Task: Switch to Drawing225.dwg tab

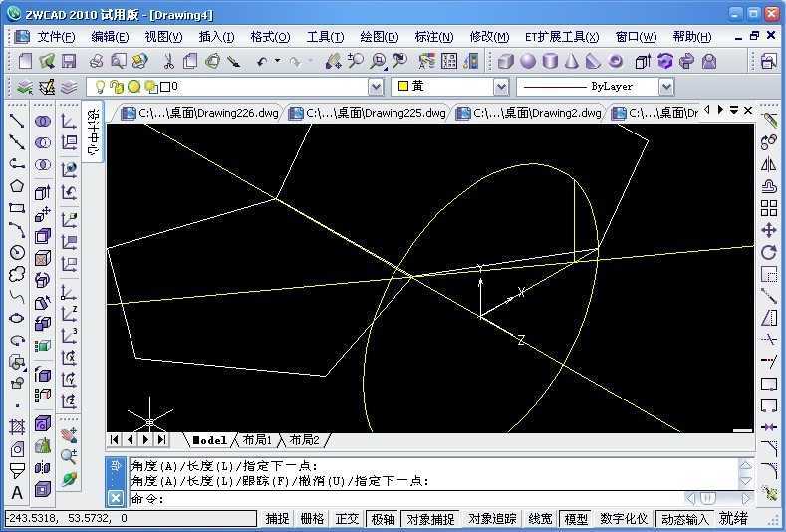Action: [368, 113]
